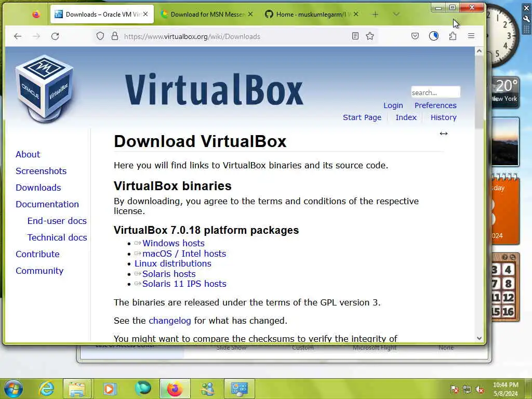532x399 pixels.
Task: Click the page scrollbar down arrow
Action: (x=479, y=338)
